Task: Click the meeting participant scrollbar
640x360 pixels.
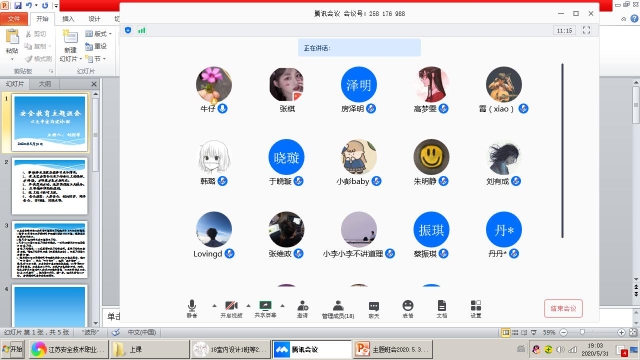Action: click(x=562, y=150)
